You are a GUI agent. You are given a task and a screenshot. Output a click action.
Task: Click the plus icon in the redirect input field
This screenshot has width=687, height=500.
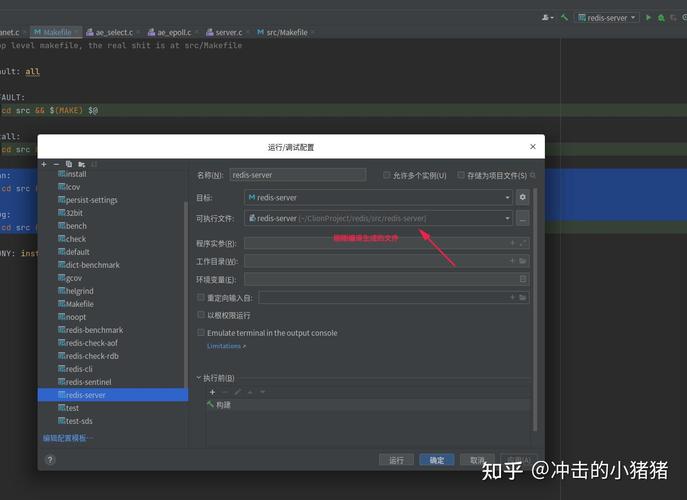pos(512,298)
